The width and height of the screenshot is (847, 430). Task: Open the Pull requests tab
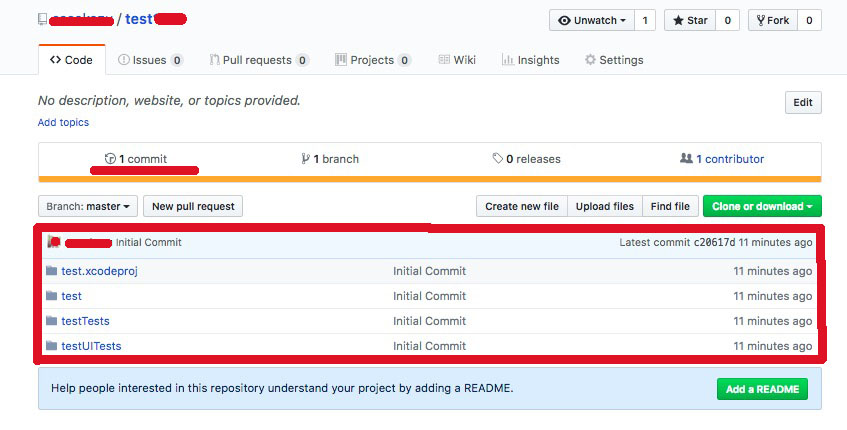pyautogui.click(x=259, y=60)
